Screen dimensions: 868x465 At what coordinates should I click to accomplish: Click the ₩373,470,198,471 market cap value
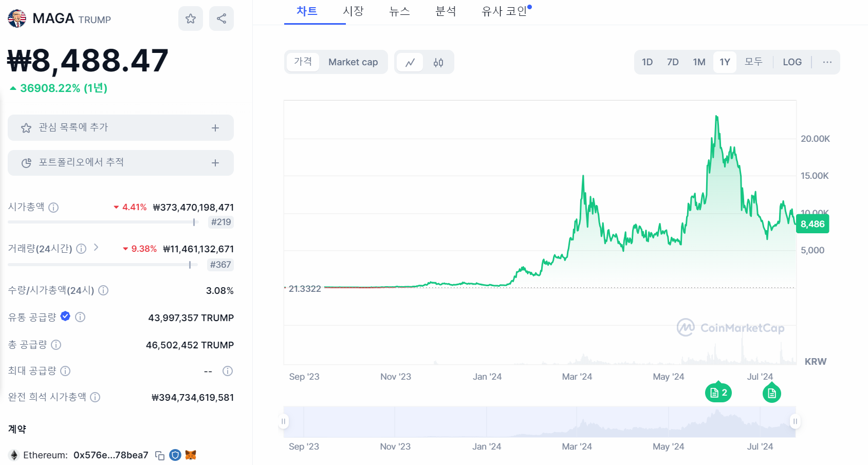pyautogui.click(x=193, y=207)
